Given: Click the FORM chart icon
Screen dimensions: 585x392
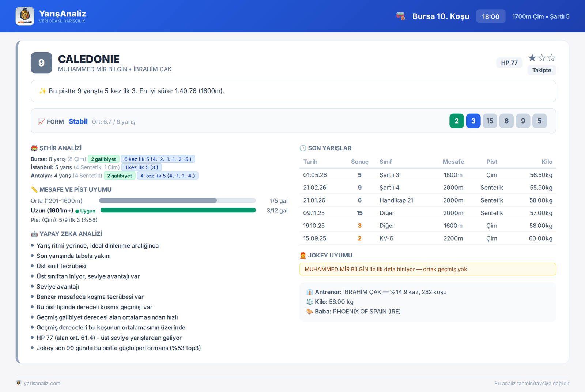Looking at the screenshot, I should coord(42,122).
